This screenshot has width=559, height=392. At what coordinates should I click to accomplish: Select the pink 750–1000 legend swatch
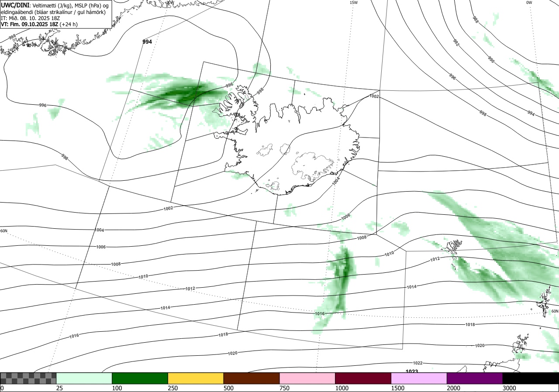(307, 378)
